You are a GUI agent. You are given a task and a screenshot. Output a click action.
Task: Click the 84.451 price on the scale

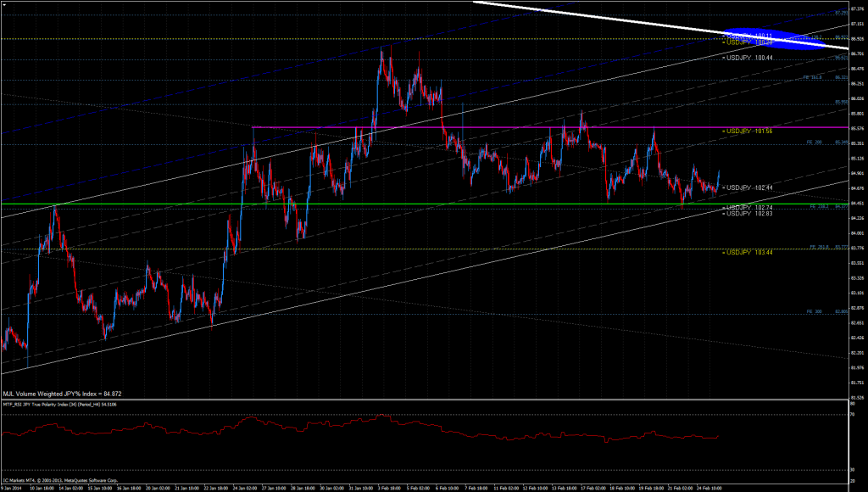[x=857, y=204]
